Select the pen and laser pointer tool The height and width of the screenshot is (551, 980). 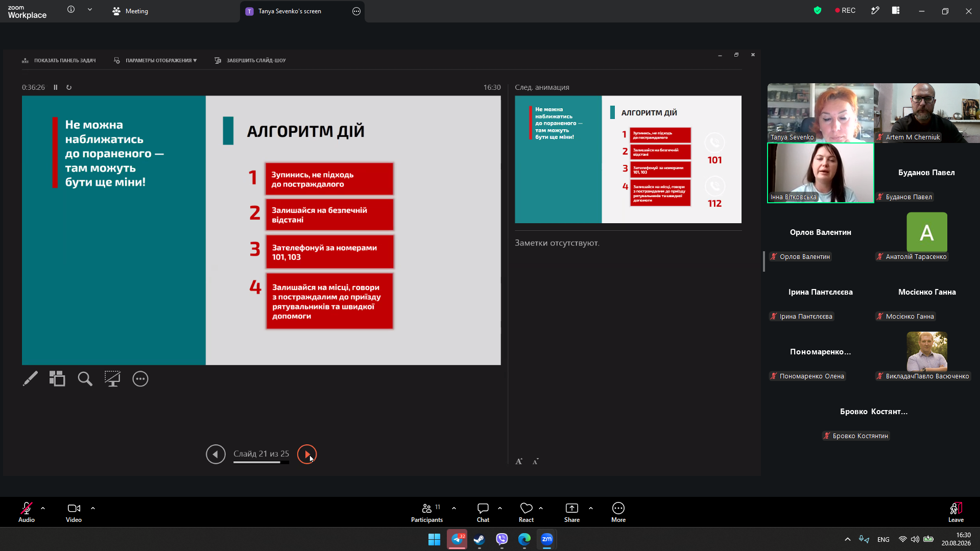point(30,378)
